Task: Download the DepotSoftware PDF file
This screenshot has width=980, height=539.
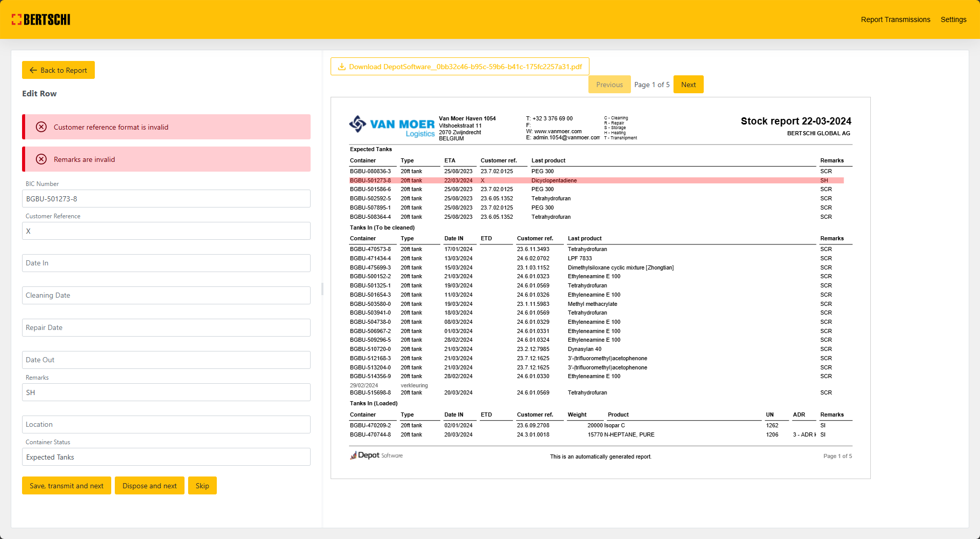Action: (x=460, y=67)
